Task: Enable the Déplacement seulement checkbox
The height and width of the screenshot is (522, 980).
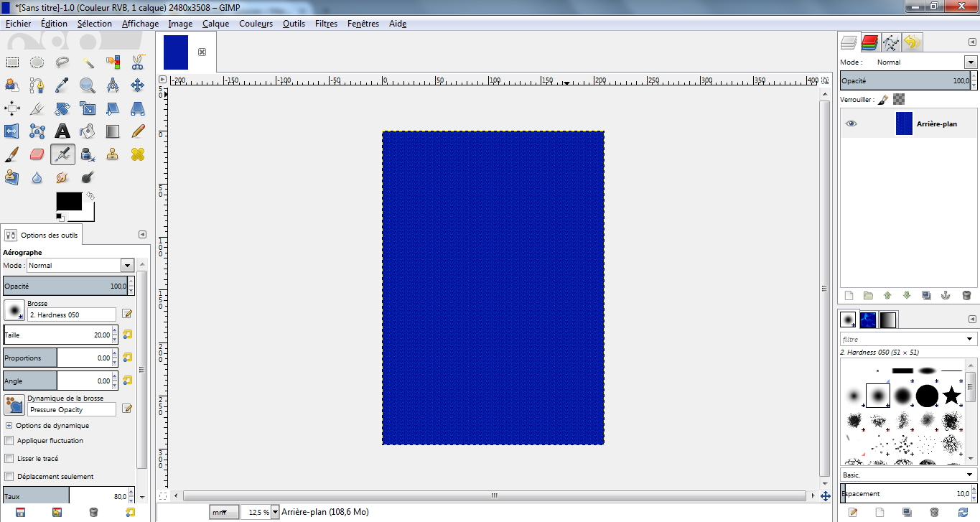Action: pos(9,477)
